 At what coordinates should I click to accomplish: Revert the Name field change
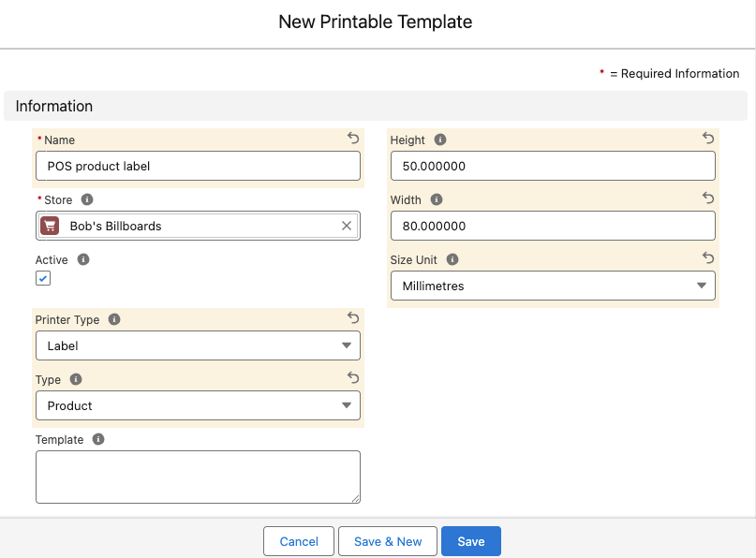[x=353, y=138]
